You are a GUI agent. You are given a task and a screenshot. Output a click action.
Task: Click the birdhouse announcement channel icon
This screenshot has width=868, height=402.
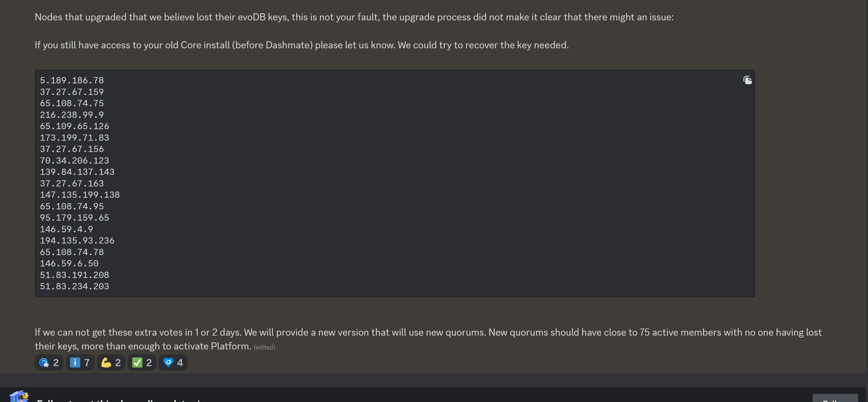pos(19,397)
